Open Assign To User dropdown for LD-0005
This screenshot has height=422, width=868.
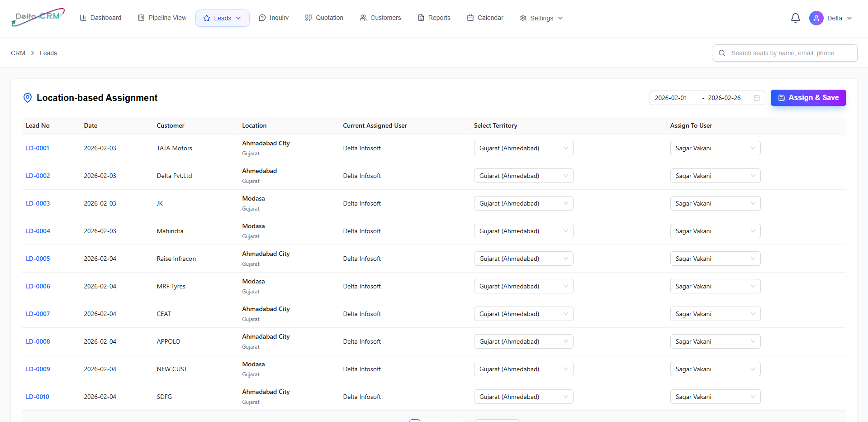coord(715,259)
